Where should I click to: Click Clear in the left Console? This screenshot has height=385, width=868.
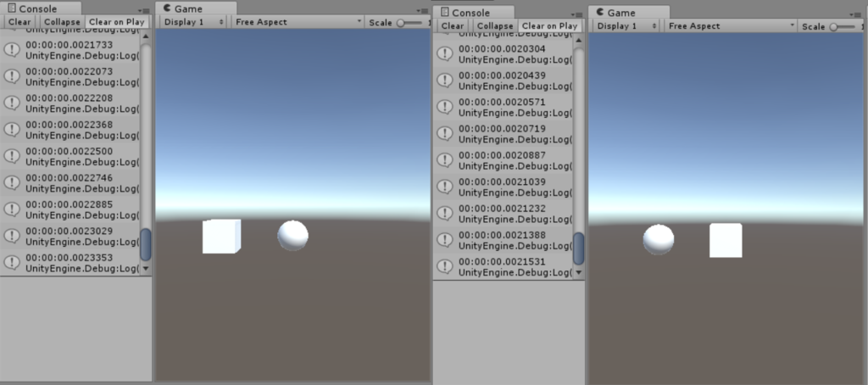(x=20, y=22)
